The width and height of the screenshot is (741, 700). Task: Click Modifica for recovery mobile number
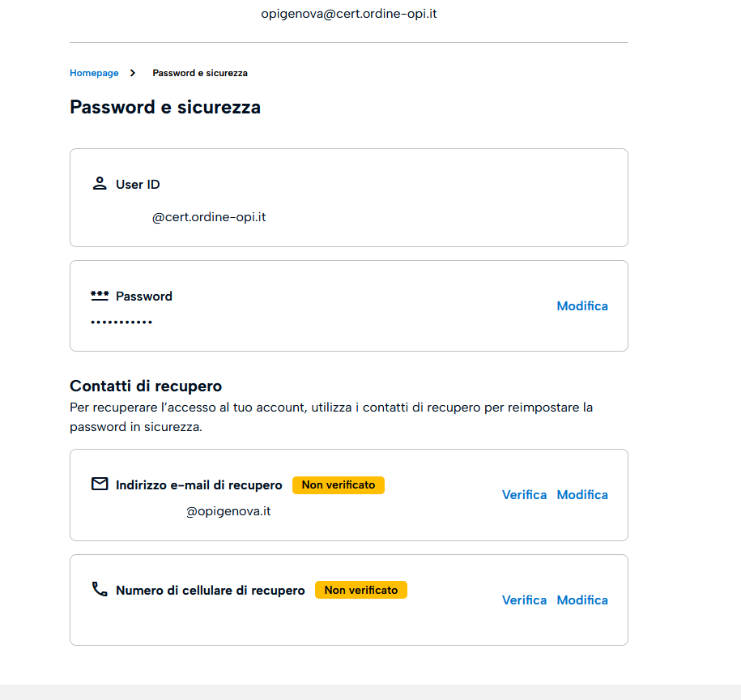[582, 600]
